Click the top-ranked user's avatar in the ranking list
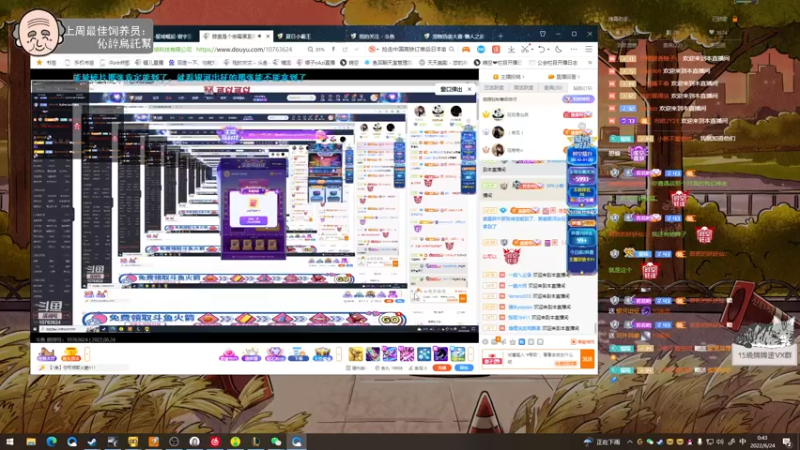800x450 pixels. coord(498,114)
